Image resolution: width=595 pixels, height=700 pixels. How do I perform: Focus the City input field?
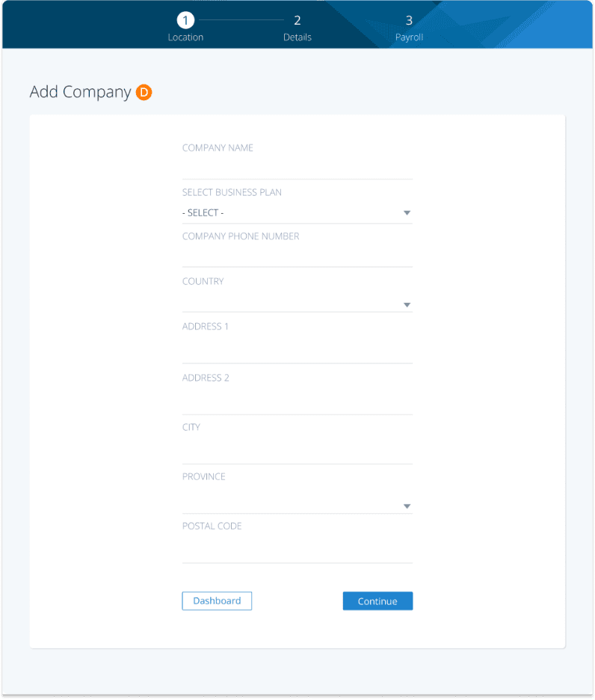[x=297, y=452]
